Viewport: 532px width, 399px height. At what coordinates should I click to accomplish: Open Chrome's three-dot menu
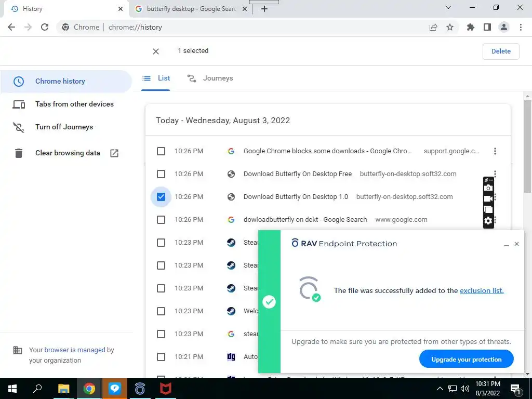click(521, 27)
